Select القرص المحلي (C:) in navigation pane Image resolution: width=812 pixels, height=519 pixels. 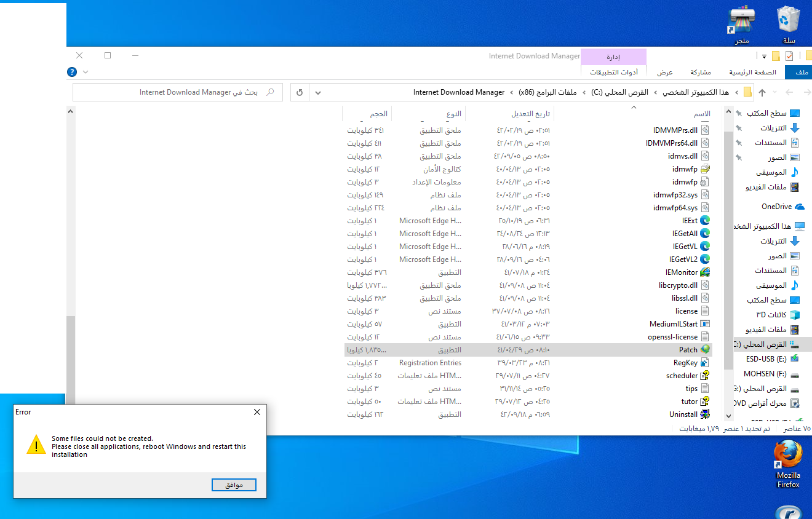pyautogui.click(x=773, y=344)
